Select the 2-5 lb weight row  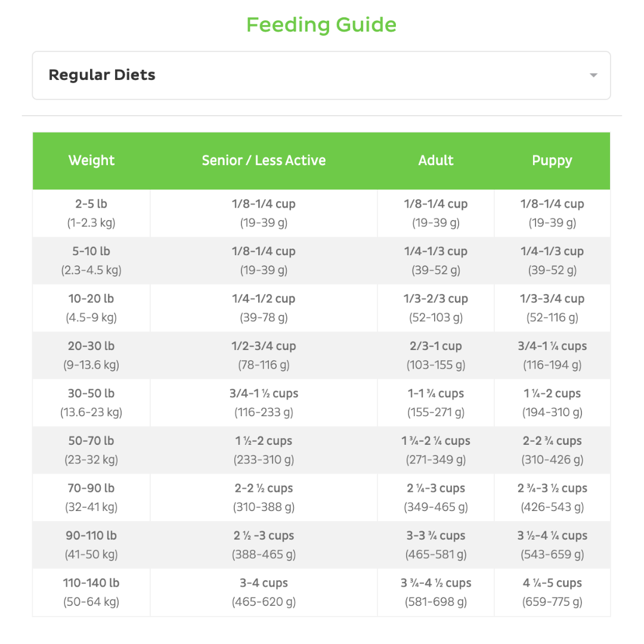click(91, 213)
